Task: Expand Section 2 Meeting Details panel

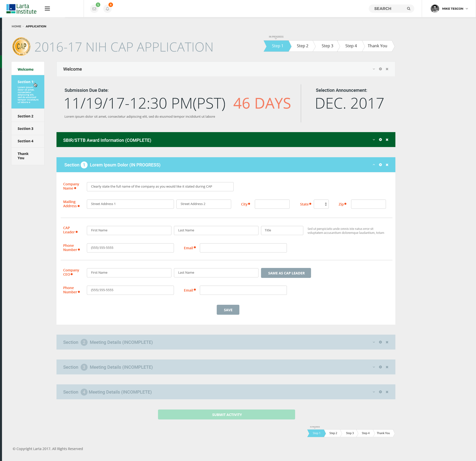Action: click(374, 342)
